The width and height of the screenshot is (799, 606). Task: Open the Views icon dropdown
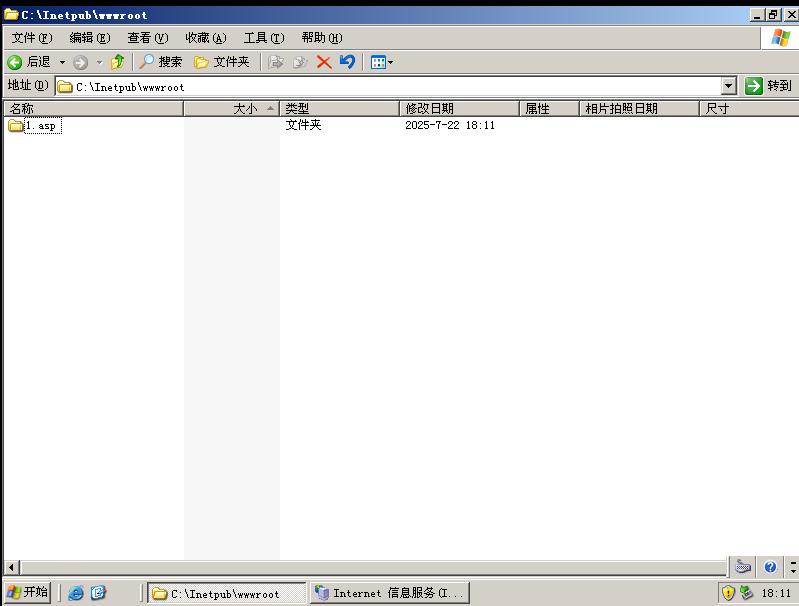pyautogui.click(x=382, y=63)
